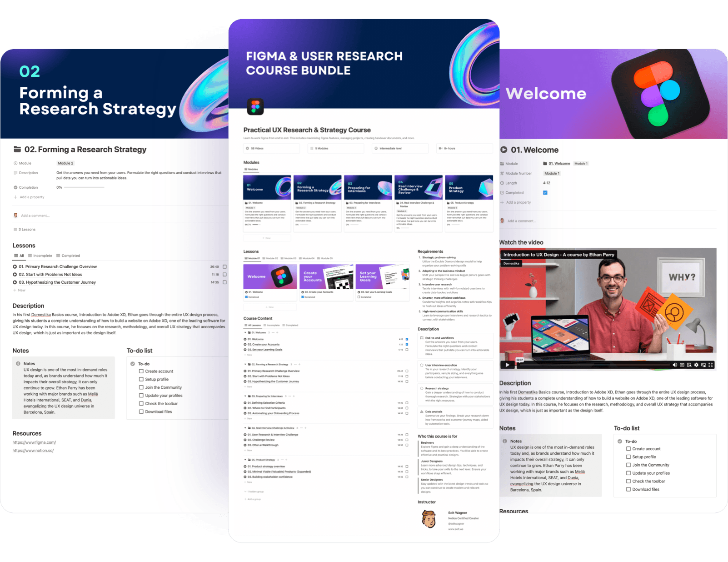The image size is (728, 562).
Task: Check the Create account to-do item
Action: pyautogui.click(x=142, y=371)
